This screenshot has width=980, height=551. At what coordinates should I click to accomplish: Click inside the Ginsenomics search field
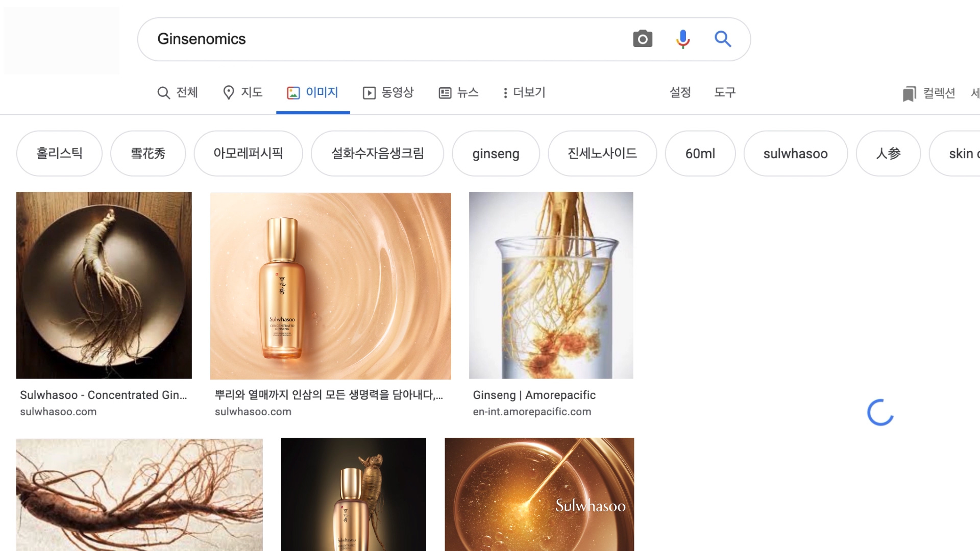[x=388, y=39]
